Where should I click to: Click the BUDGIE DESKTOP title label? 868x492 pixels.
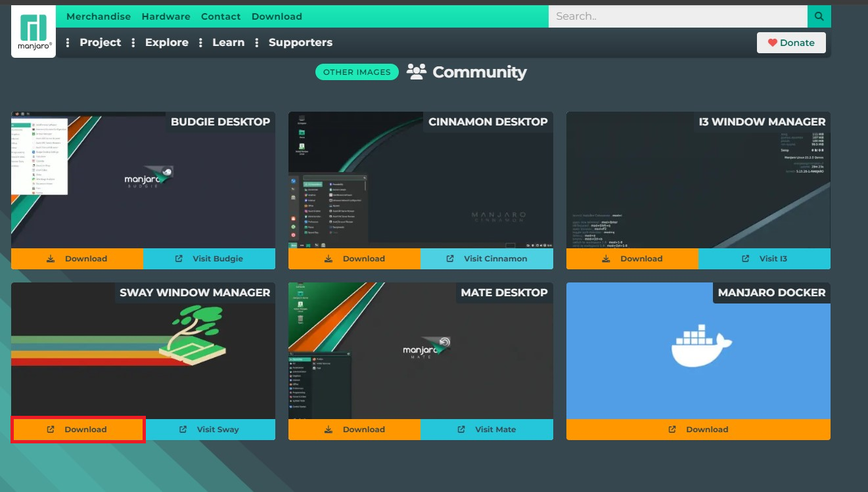pos(220,122)
